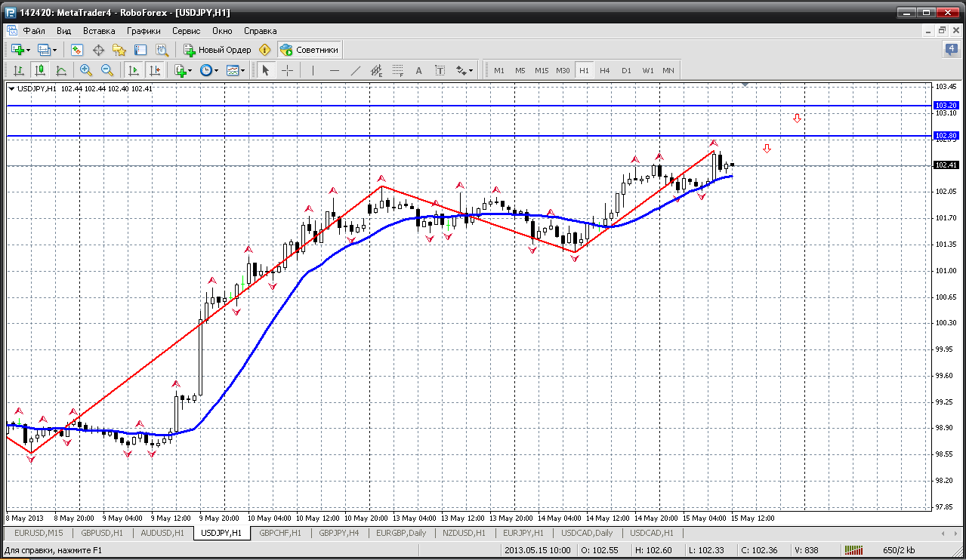Select the equidistant channel tool
Viewport: 966px width, 560px height.
(377, 70)
